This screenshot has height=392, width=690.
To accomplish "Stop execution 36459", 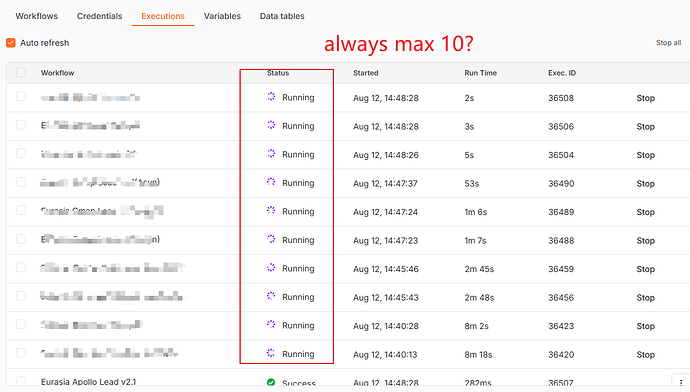I will [646, 269].
